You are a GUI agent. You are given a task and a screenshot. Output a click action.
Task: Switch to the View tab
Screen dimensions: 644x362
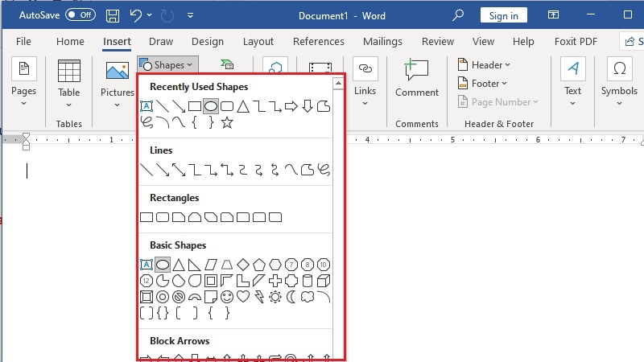(483, 42)
